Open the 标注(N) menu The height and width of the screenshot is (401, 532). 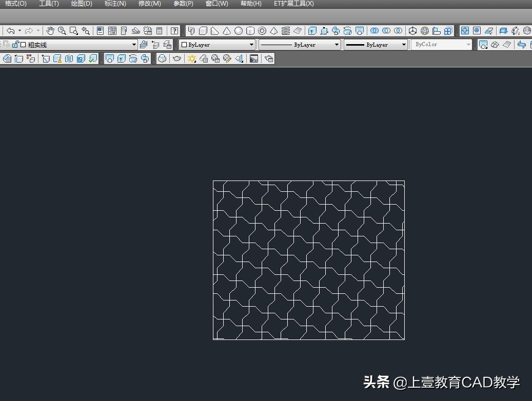(115, 4)
